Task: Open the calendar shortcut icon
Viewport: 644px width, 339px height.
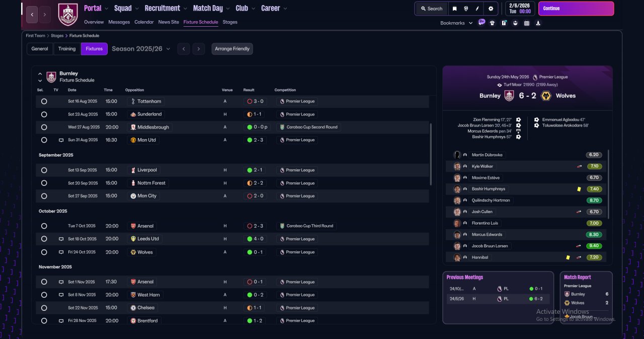Action: click(x=527, y=23)
